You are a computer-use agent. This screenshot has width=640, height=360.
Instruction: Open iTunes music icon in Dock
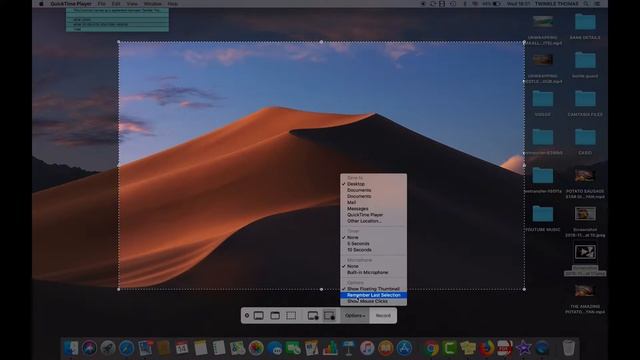click(x=367, y=348)
